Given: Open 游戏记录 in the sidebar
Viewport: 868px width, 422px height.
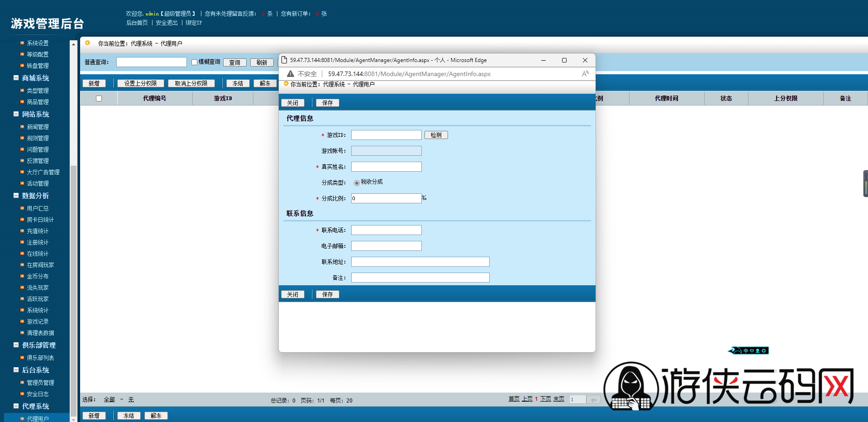Looking at the screenshot, I should pos(38,321).
